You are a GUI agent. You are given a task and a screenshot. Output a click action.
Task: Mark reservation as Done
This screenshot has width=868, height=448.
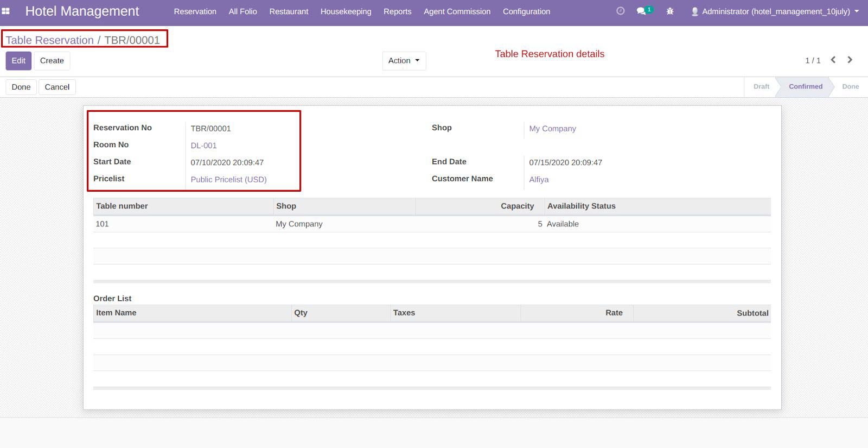tap(21, 87)
